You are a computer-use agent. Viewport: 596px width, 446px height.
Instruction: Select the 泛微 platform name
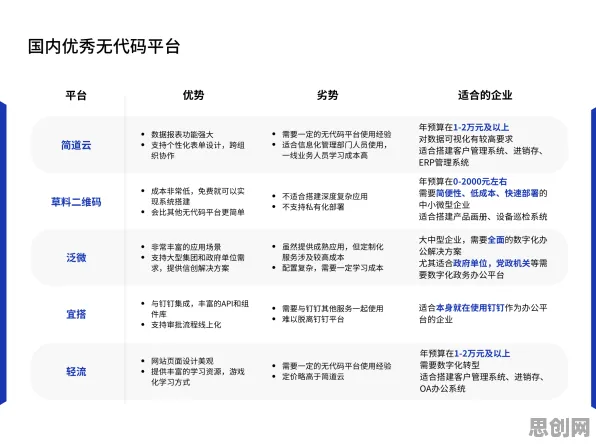[x=76, y=258]
